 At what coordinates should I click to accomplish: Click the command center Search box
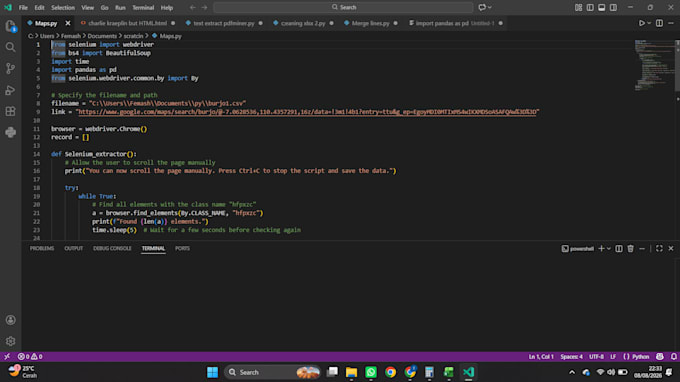click(x=343, y=7)
